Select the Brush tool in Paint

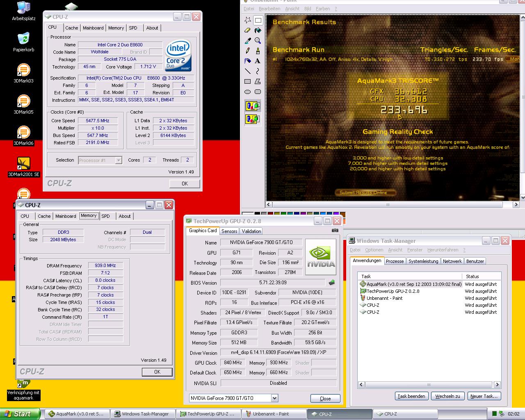tap(258, 50)
